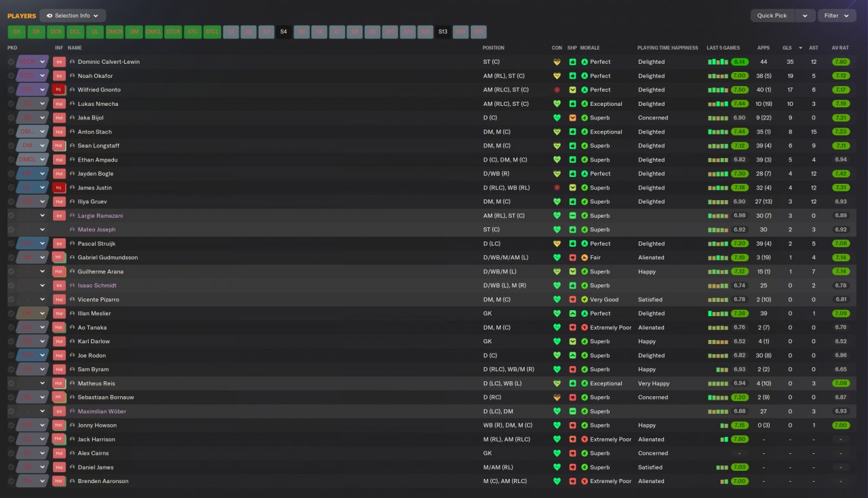
Task: Click the red injury condition icon for Wilfried Gnonto
Action: pyautogui.click(x=557, y=90)
